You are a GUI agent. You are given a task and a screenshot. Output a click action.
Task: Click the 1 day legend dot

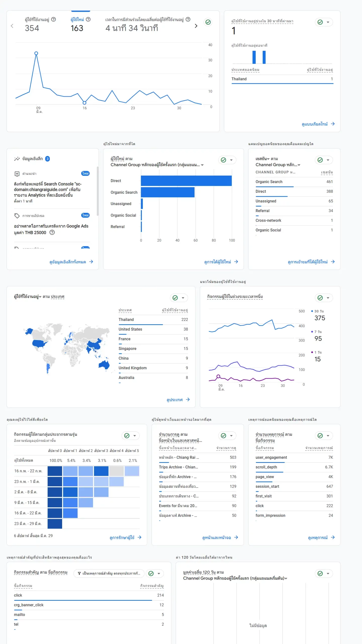pos(312,352)
